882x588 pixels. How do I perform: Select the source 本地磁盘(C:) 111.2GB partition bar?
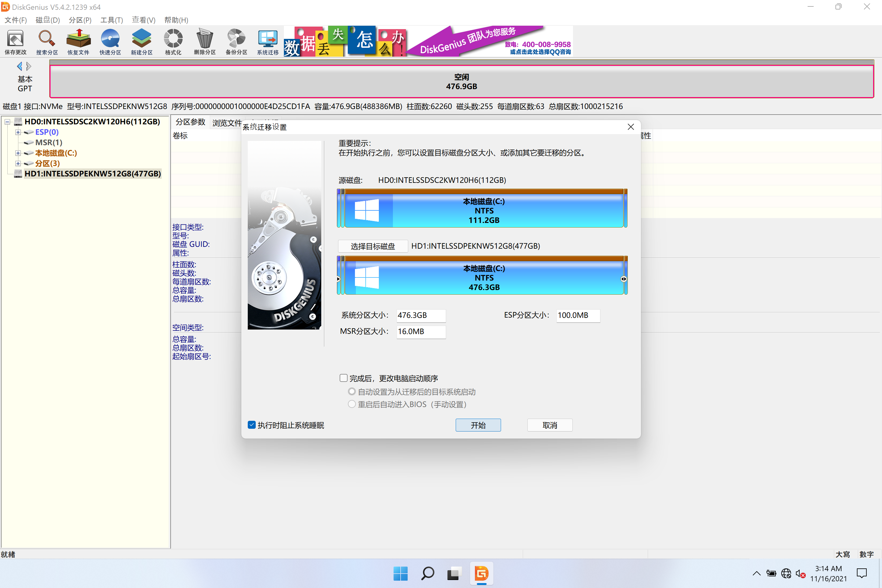(484, 209)
